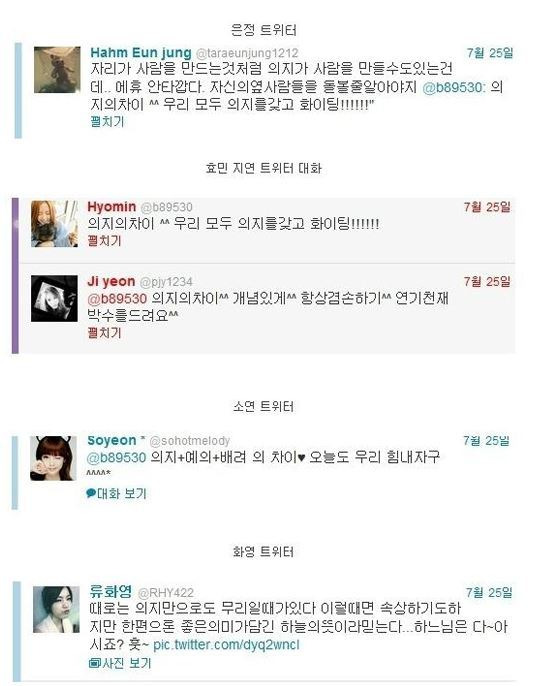Viewport: 553px width, 686px height.
Task: View the conversation via 대화 보기
Action: coord(121,494)
